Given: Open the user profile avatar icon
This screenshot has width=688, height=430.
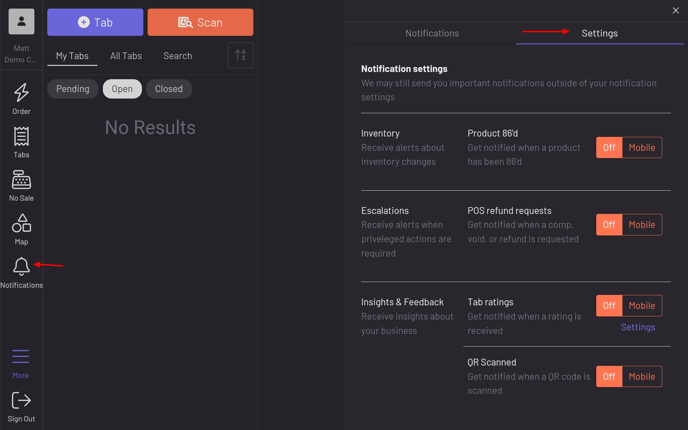Looking at the screenshot, I should click(21, 21).
